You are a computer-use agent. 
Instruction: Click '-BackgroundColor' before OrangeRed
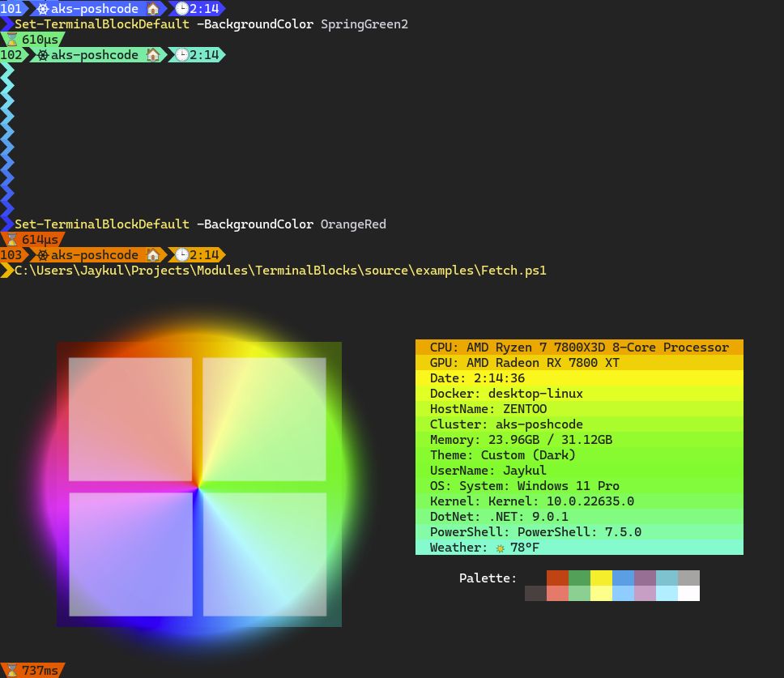tap(255, 224)
